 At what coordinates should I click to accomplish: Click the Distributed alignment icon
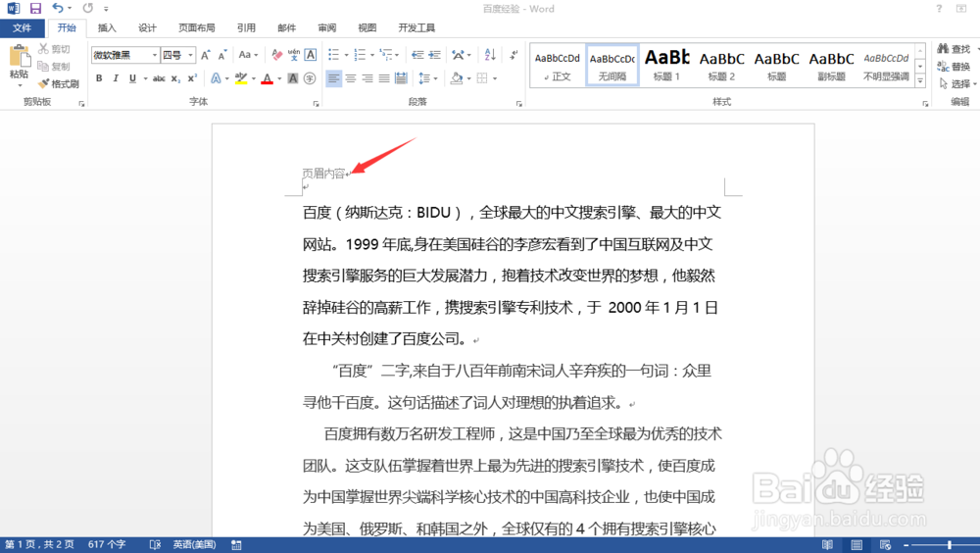[x=401, y=78]
